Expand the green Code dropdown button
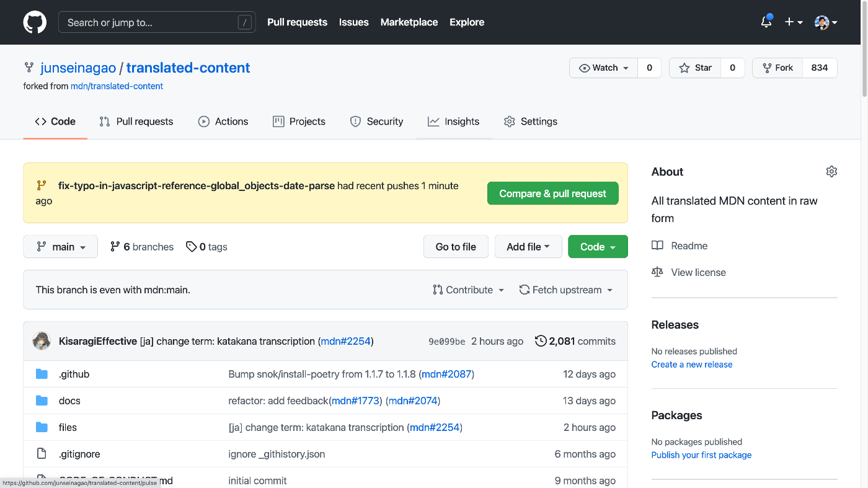 [598, 247]
